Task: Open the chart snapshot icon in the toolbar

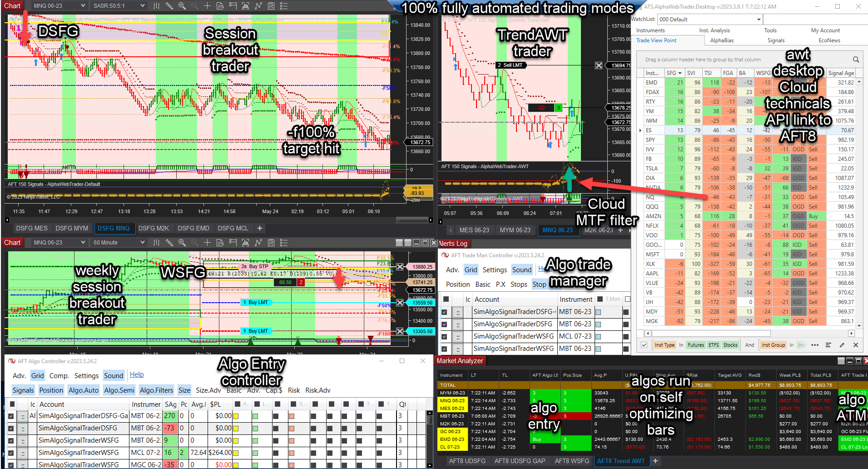Action: click(271, 5)
